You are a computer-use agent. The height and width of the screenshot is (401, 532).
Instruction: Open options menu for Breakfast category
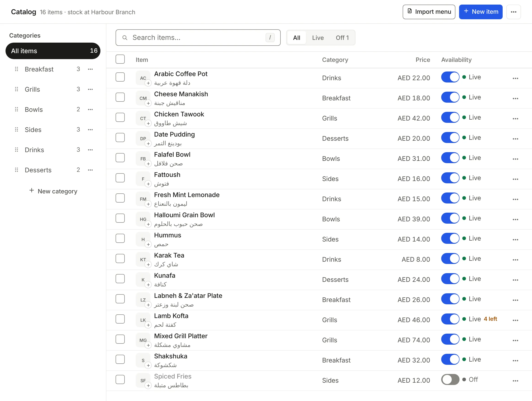(x=90, y=69)
